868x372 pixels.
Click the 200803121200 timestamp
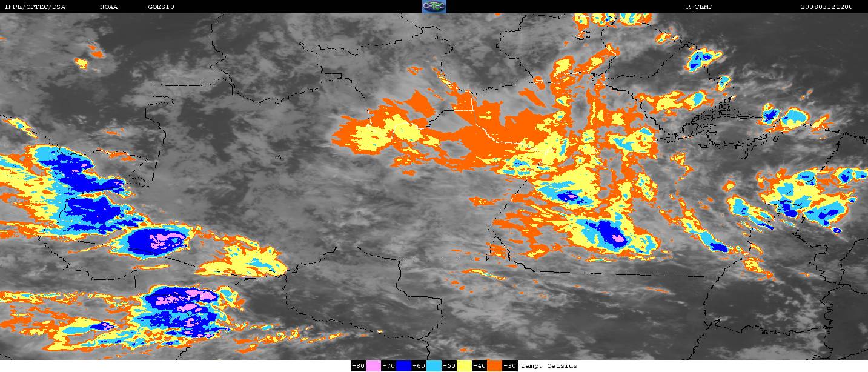pyautogui.click(x=827, y=7)
